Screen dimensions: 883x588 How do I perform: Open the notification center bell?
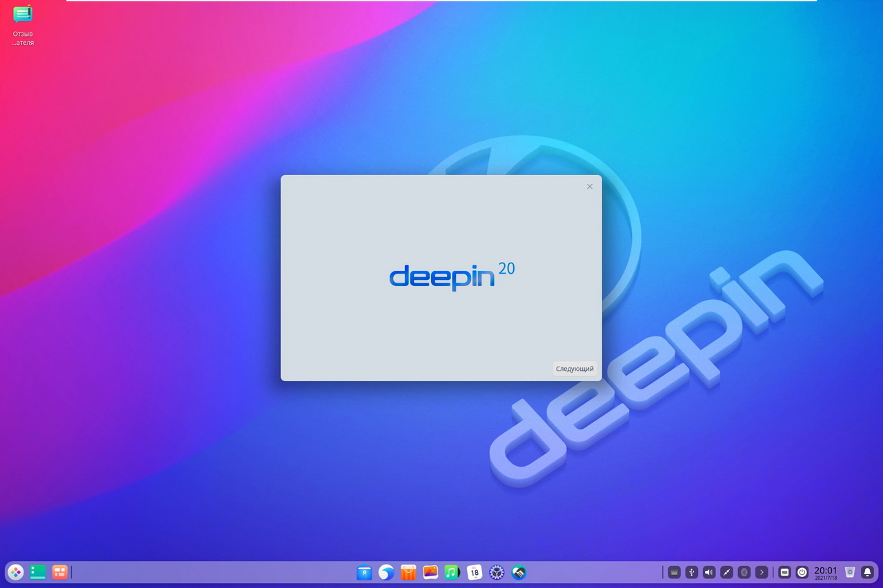coord(867,572)
